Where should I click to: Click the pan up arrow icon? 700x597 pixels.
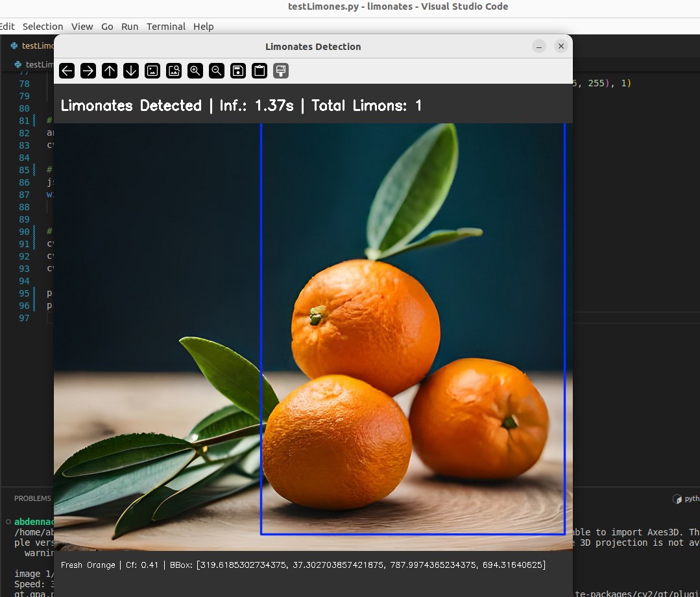pyautogui.click(x=110, y=71)
